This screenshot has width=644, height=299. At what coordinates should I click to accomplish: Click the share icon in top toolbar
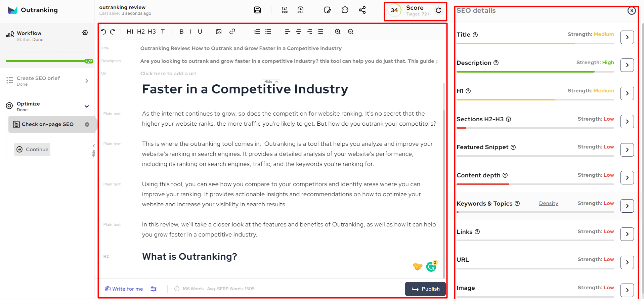pyautogui.click(x=362, y=10)
